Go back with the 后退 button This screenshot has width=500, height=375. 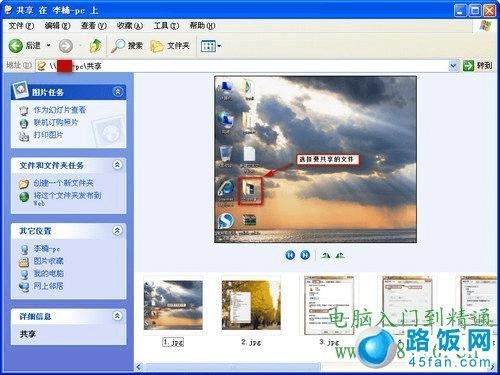pyautogui.click(x=24, y=46)
